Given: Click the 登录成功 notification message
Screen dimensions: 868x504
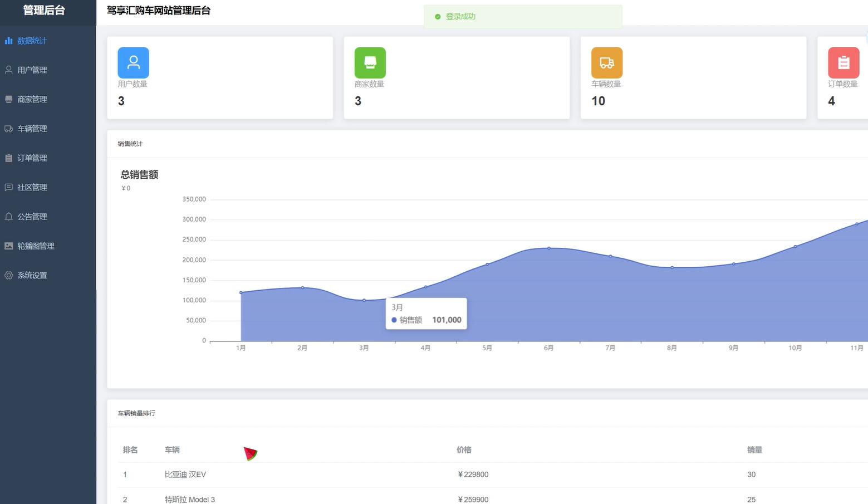Looking at the screenshot, I should coord(460,17).
